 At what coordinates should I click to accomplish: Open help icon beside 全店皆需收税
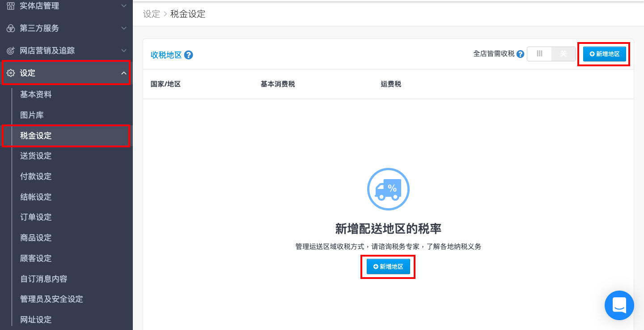point(520,54)
